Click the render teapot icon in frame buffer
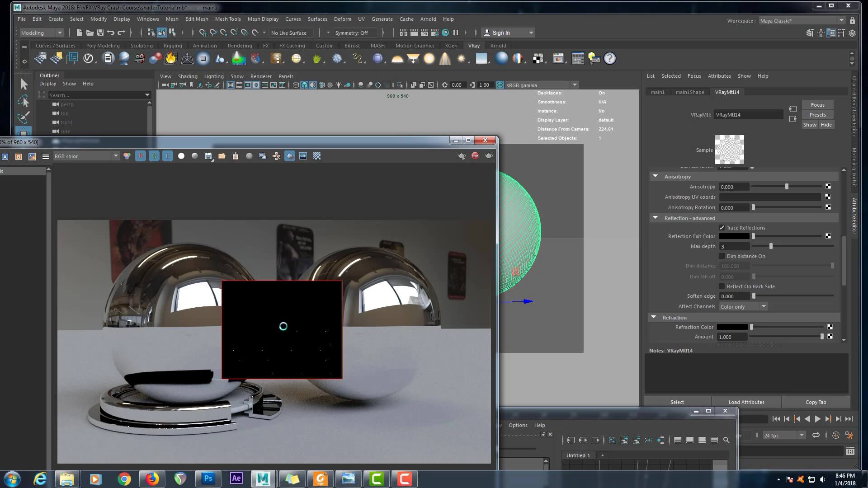Screen dimensions: 868x488 point(489,156)
